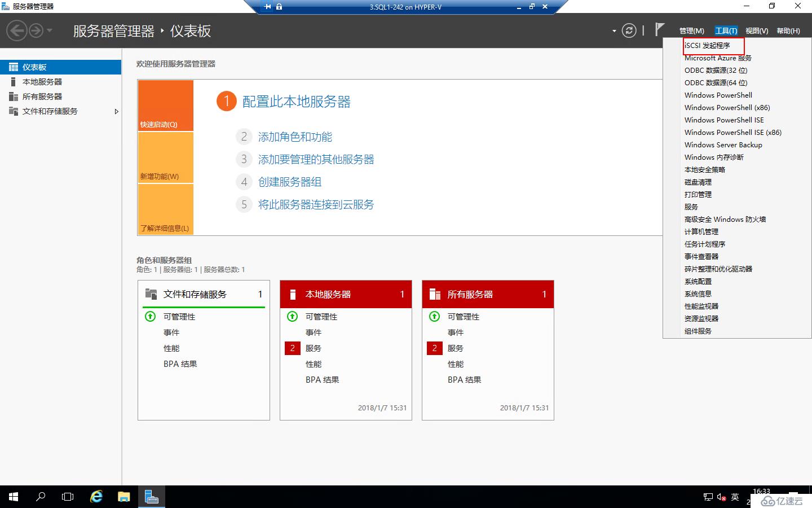
Task: Launch Windows PowerShell from tools menu
Action: click(x=718, y=95)
